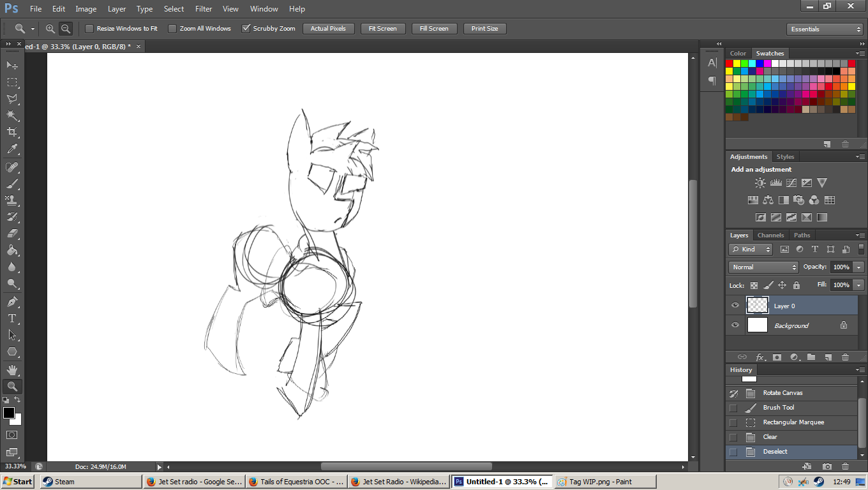Activate the Hand tool

(11, 369)
